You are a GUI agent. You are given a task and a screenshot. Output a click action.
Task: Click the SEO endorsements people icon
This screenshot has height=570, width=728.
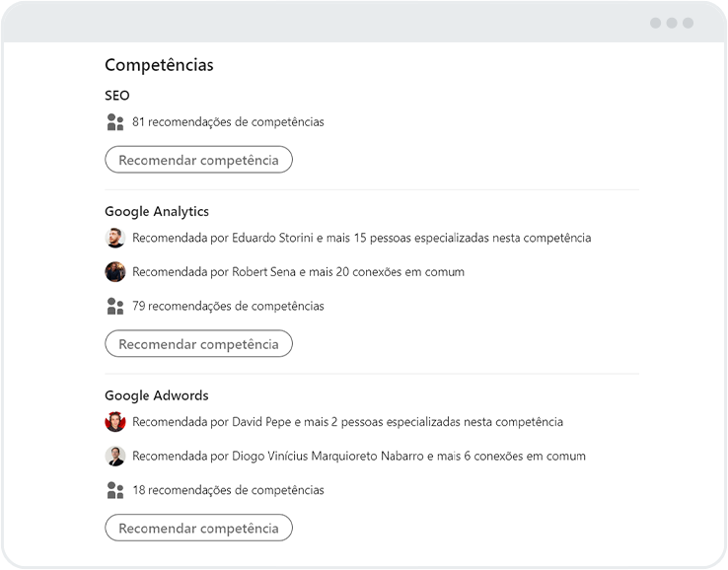tap(115, 122)
